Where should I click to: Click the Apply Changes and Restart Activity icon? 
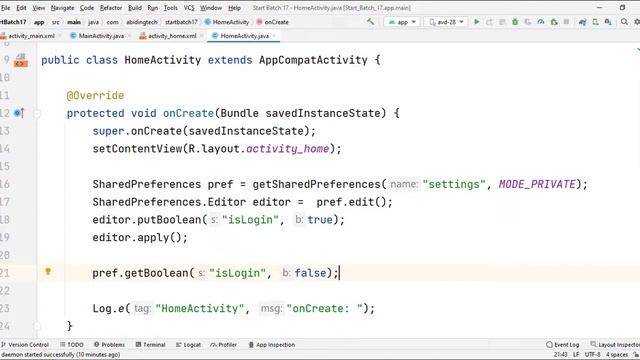click(489, 22)
